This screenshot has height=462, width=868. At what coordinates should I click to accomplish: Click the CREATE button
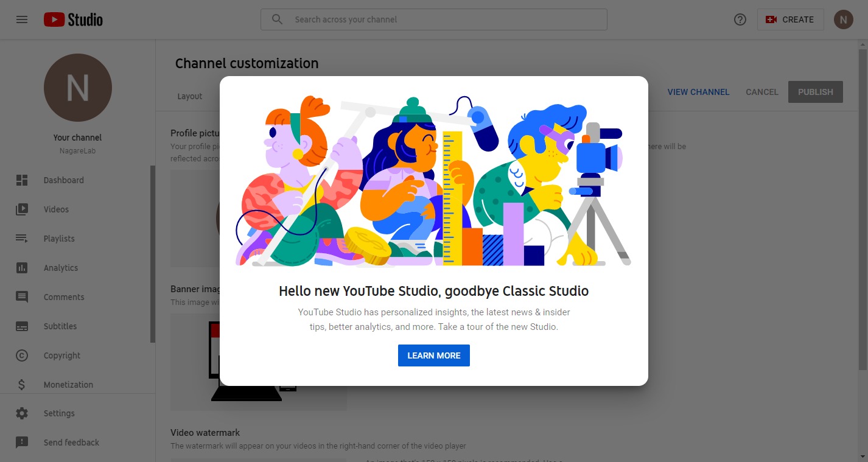click(x=790, y=19)
